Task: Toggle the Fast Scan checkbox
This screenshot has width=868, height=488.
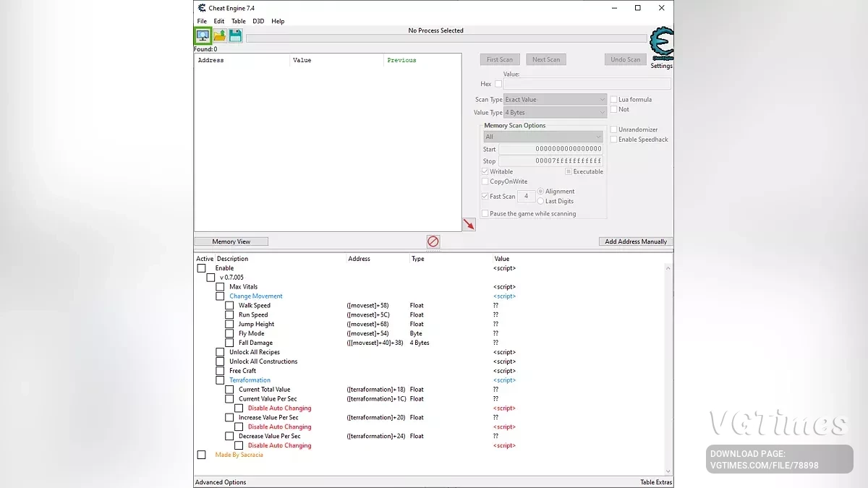Action: pos(485,196)
